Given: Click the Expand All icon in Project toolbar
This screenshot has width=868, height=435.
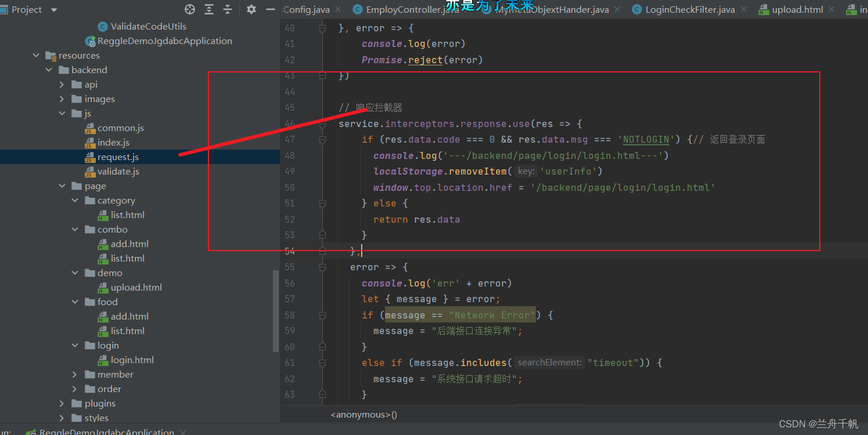Looking at the screenshot, I should pyautogui.click(x=209, y=9).
